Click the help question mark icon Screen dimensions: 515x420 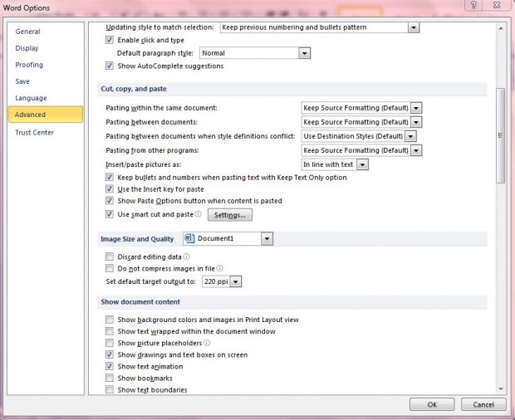(x=473, y=5)
